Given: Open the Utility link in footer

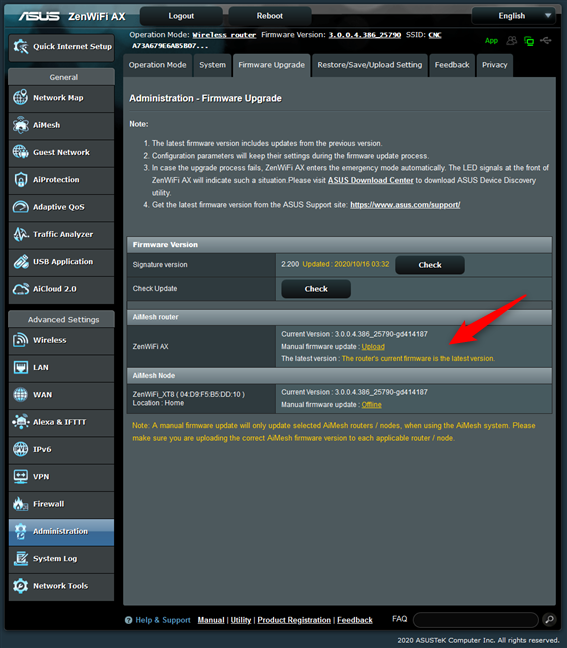Looking at the screenshot, I should coord(241,620).
